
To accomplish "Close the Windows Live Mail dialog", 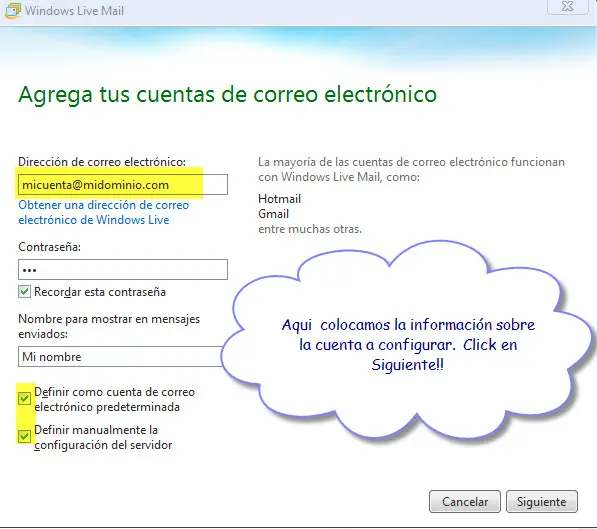I will point(567,6).
